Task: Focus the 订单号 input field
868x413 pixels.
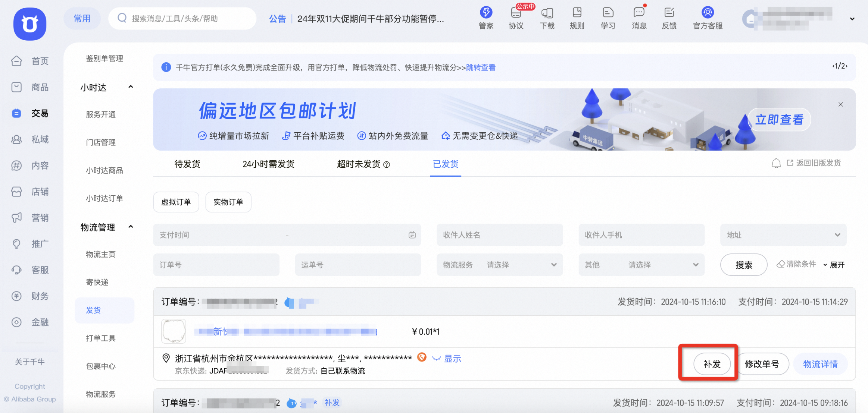Action: click(216, 265)
